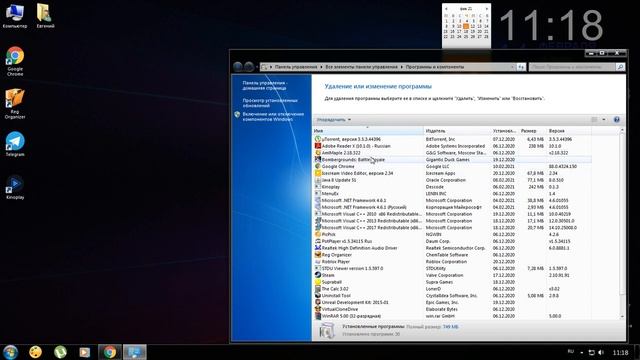Select the Supraball program row

point(452,282)
